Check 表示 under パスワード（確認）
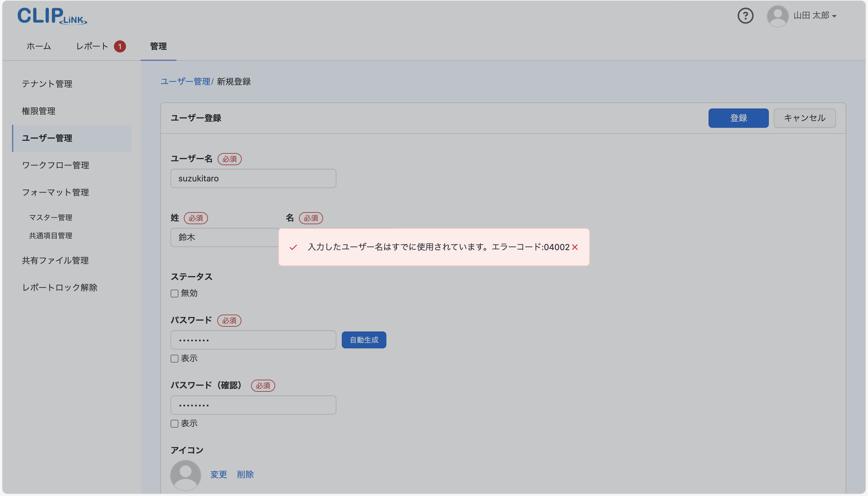This screenshot has height=496, width=868. click(175, 423)
